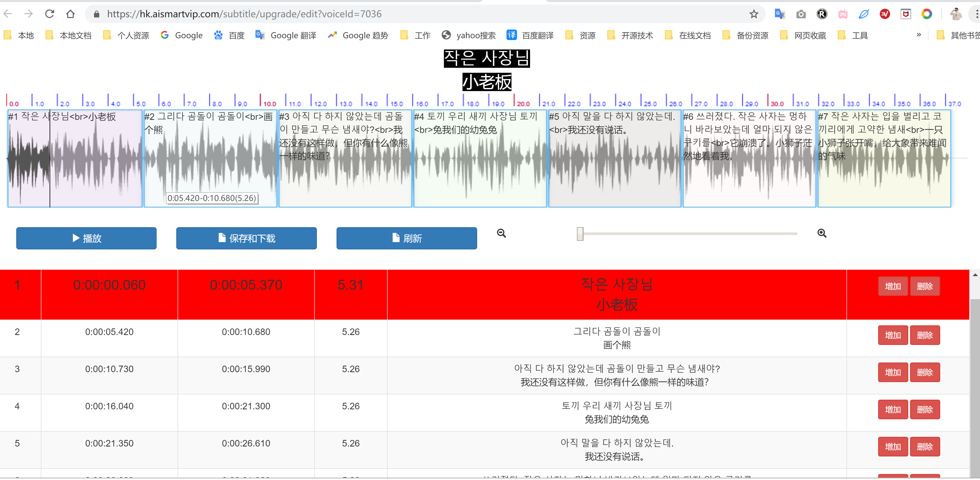Open the 备份资源 bookmark folder
980x480 pixels.
pyautogui.click(x=745, y=35)
